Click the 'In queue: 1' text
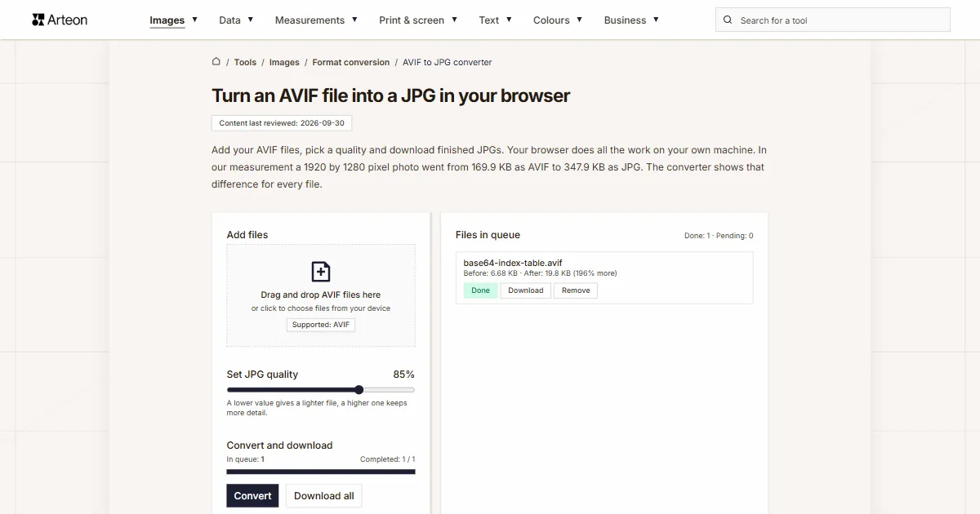The width and height of the screenshot is (980, 514). coord(245,459)
